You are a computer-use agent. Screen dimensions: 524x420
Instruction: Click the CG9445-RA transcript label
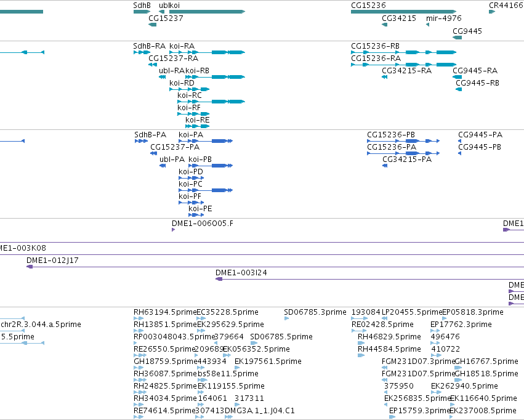(475, 70)
